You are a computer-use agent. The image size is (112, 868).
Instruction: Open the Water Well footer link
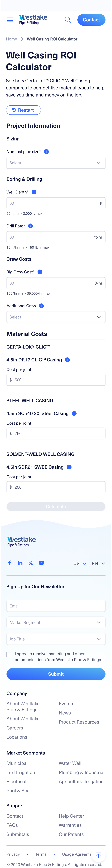tap(70, 763)
